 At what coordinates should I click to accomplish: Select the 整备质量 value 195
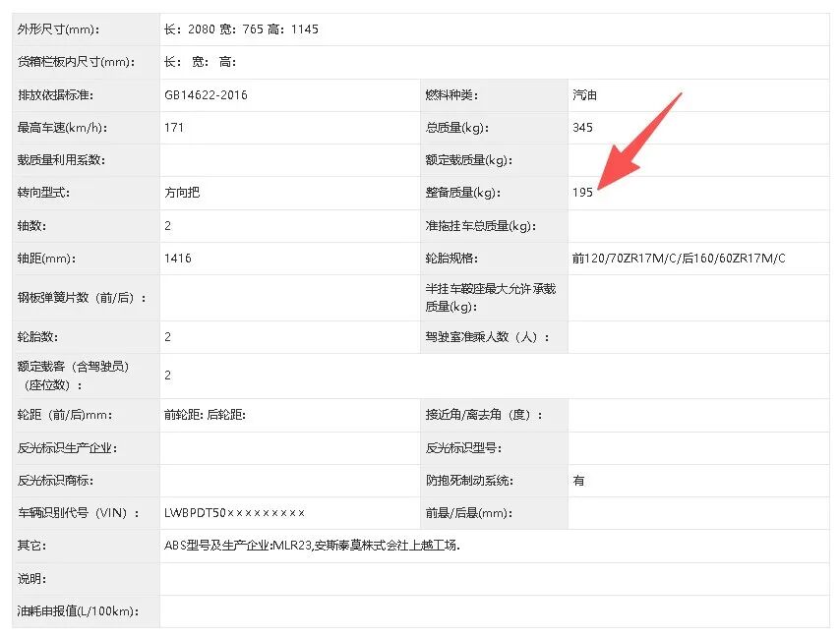[582, 193]
